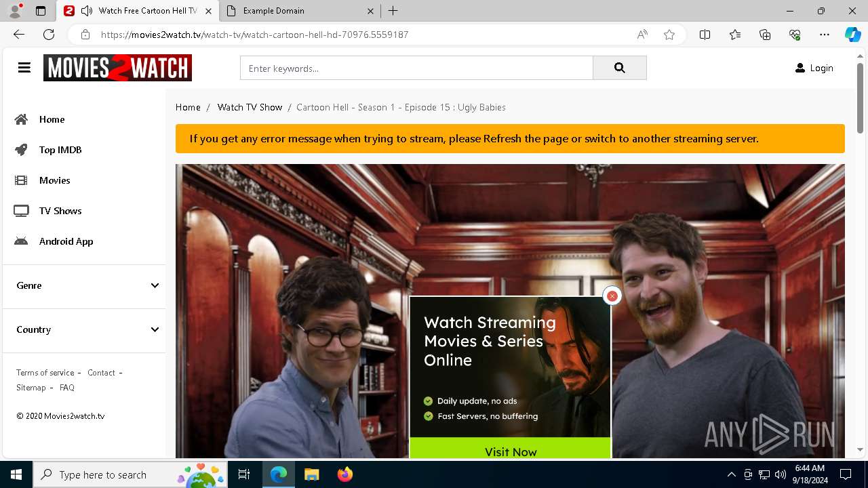Screen dimensions: 868x488
Task: Click the Home breadcrumb link
Action: point(188,107)
